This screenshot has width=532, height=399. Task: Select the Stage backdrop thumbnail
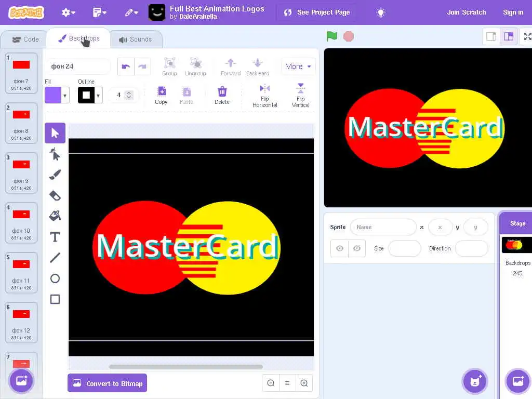pyautogui.click(x=517, y=245)
